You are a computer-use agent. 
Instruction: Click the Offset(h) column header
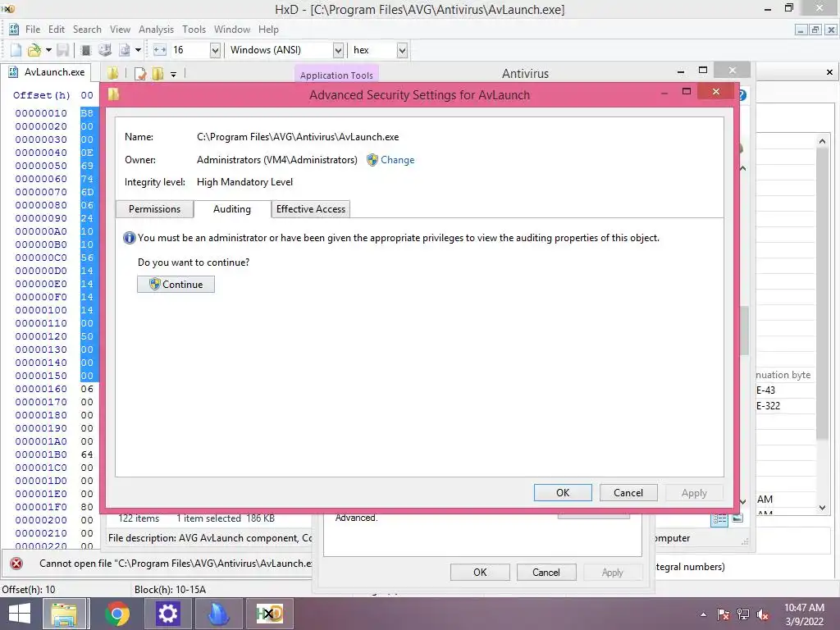click(x=42, y=95)
